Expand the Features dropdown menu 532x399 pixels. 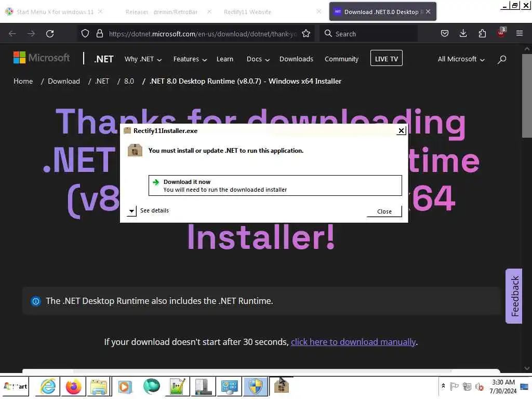tap(190, 59)
